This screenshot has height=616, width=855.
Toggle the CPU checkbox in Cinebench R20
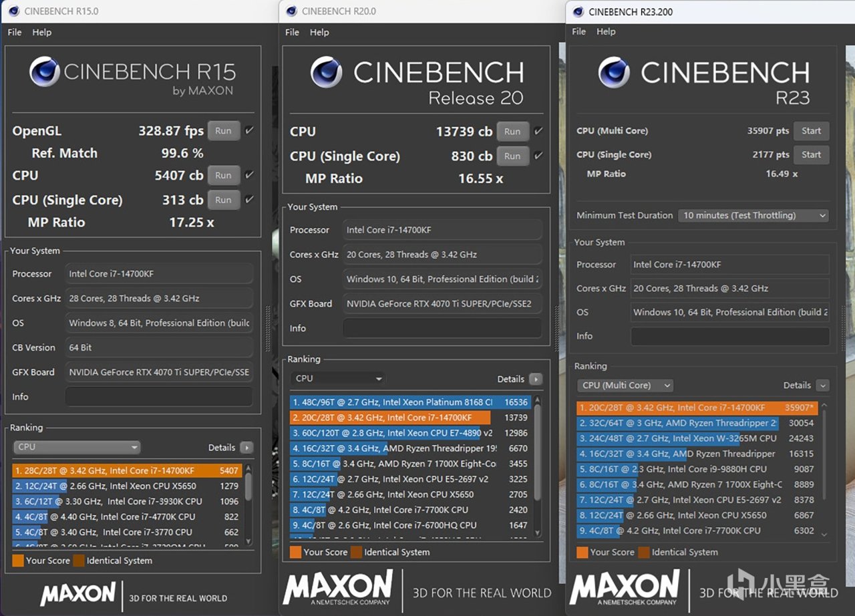click(x=538, y=132)
